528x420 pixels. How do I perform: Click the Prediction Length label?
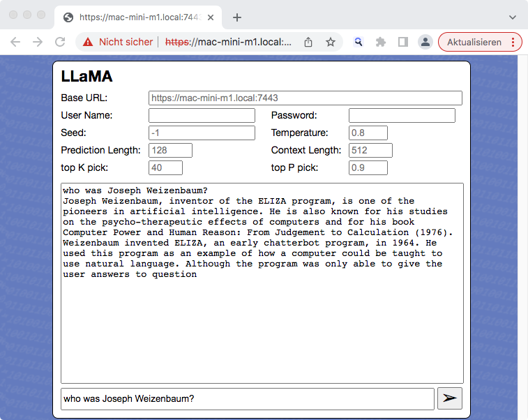click(x=100, y=150)
